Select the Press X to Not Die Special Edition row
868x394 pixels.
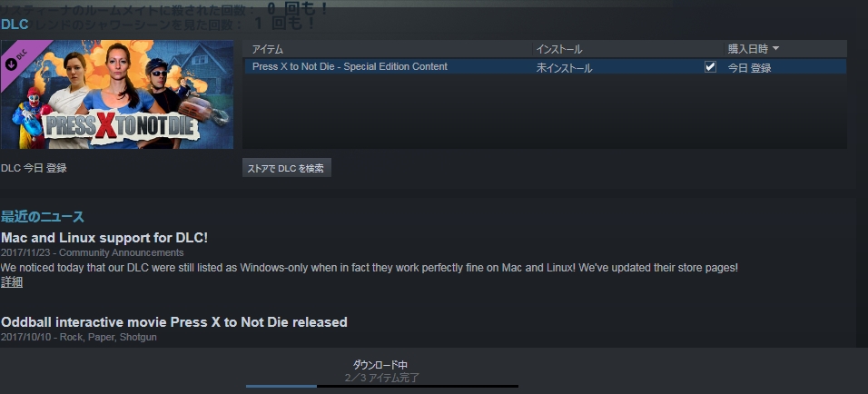(546, 67)
